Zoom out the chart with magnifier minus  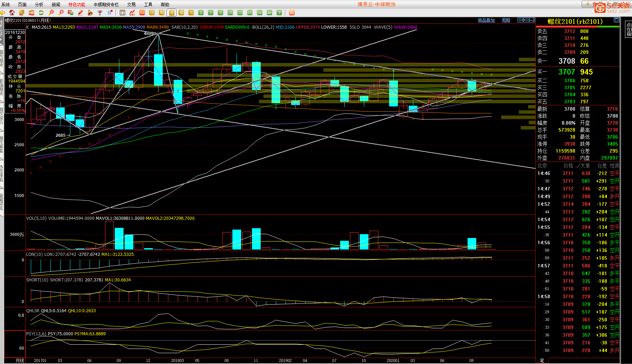(61, 13)
